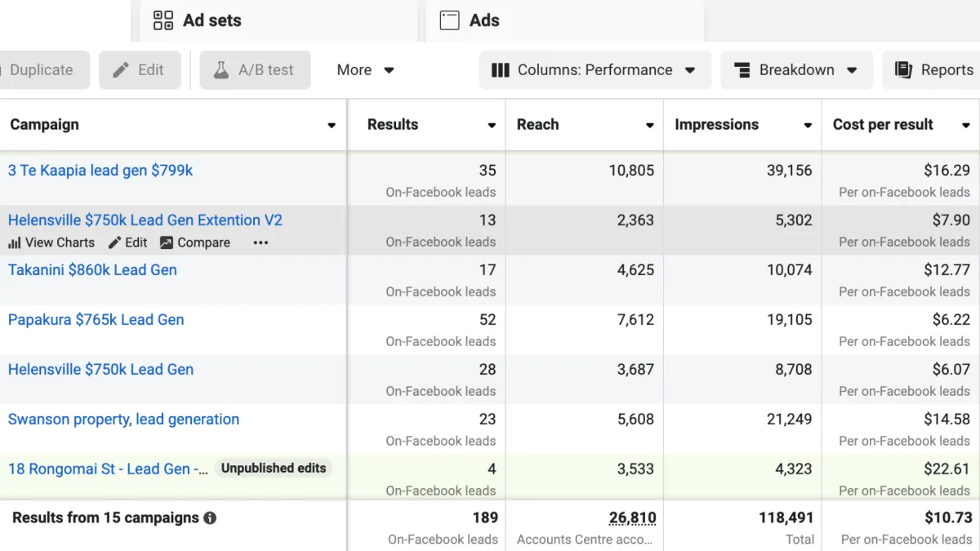The width and height of the screenshot is (980, 551).
Task: Click the Compare trend icon
Action: [167, 242]
